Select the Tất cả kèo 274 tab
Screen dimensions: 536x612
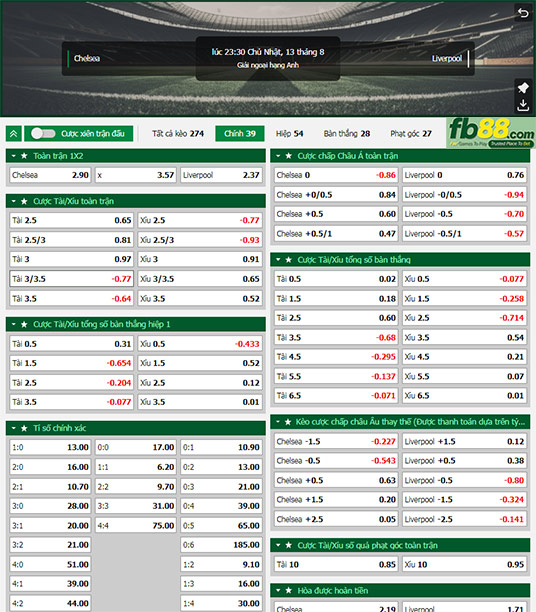pyautogui.click(x=178, y=133)
